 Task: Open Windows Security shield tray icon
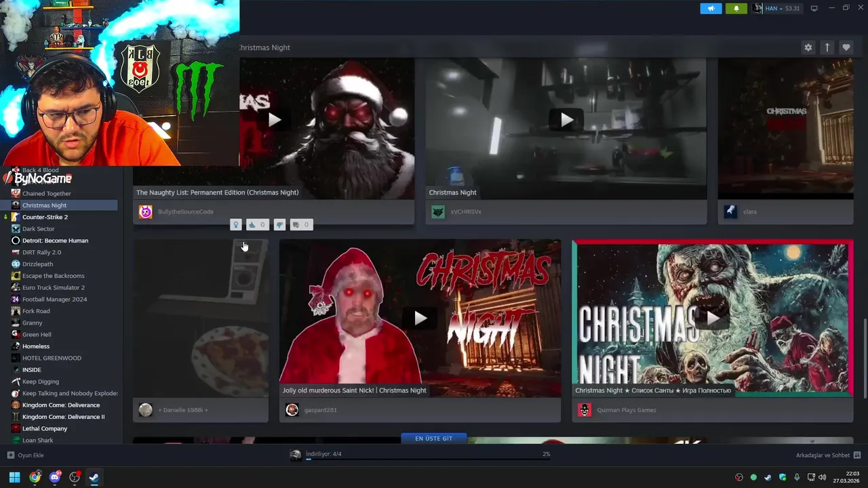point(783,477)
